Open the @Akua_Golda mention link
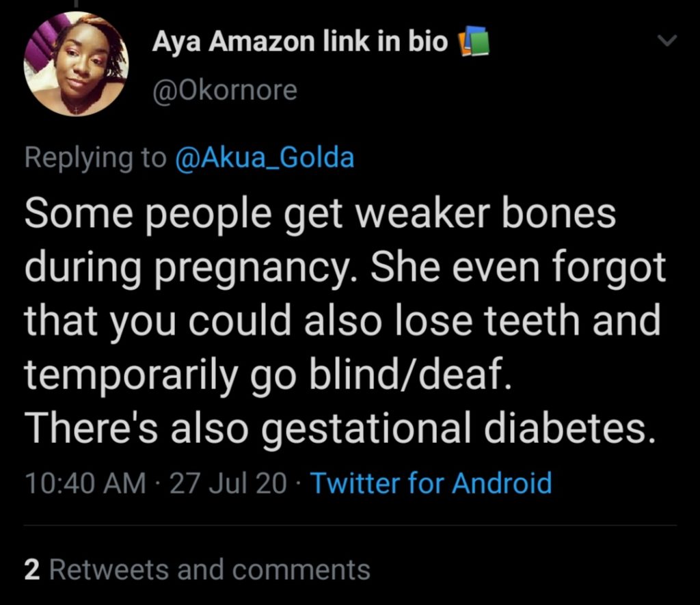The height and width of the screenshot is (605, 700). tap(265, 158)
